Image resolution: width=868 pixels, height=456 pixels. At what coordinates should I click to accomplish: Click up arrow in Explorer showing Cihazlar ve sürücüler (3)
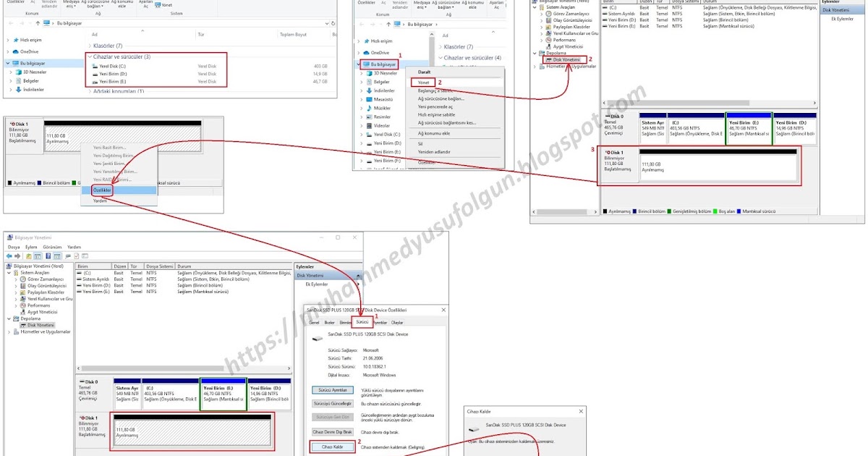point(36,23)
